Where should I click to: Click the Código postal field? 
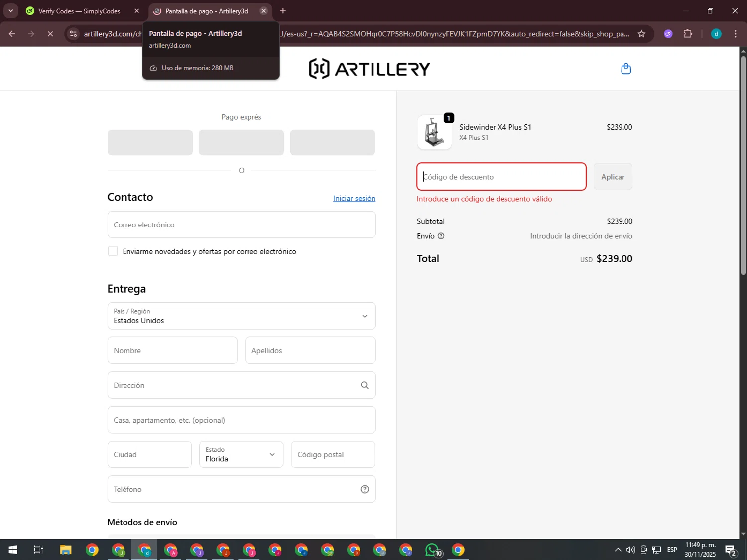click(333, 454)
